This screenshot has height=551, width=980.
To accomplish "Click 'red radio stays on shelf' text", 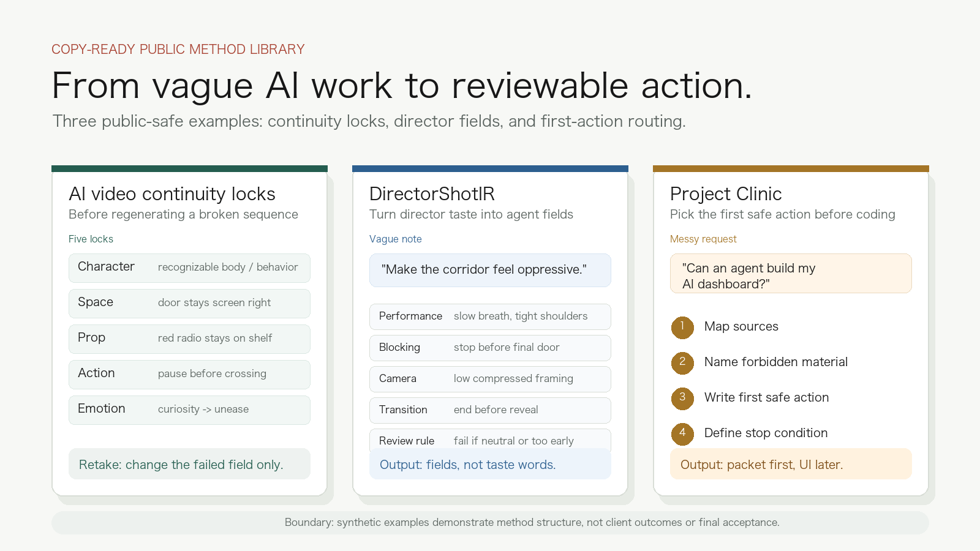I will click(215, 339).
